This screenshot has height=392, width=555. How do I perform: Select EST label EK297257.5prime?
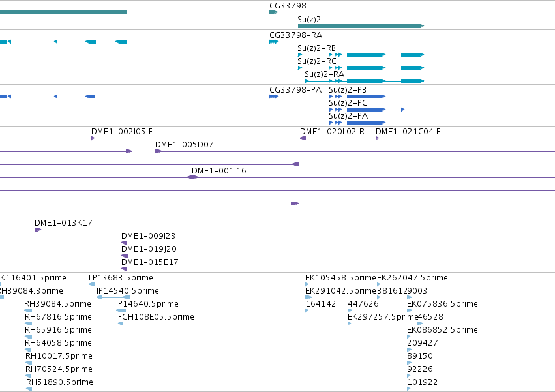383,317
